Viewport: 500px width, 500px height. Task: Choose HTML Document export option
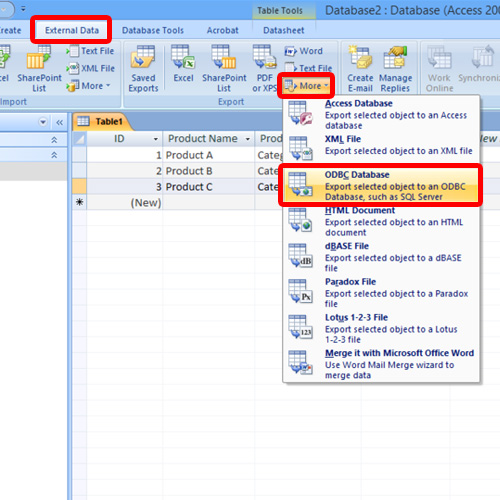381,221
